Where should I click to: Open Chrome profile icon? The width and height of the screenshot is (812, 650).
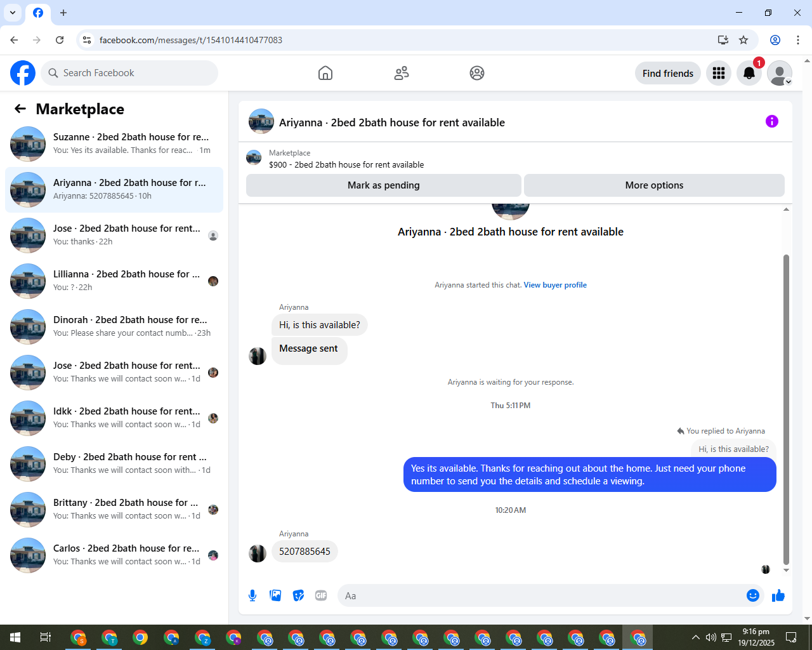pyautogui.click(x=775, y=40)
